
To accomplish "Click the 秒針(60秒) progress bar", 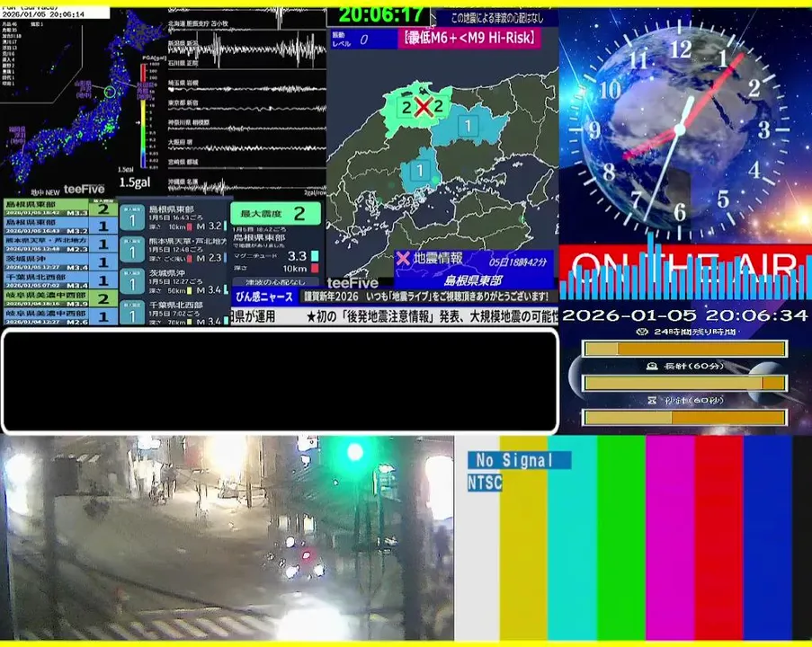I will 685,417.
